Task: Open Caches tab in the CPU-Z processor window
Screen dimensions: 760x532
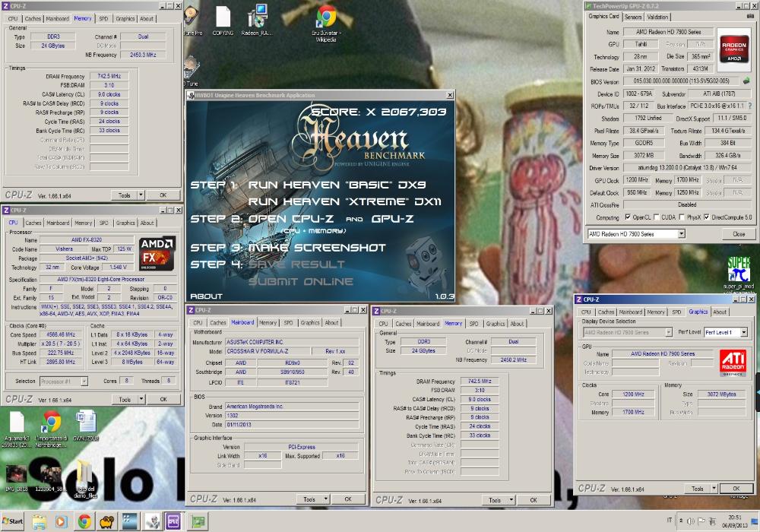Action: point(33,223)
